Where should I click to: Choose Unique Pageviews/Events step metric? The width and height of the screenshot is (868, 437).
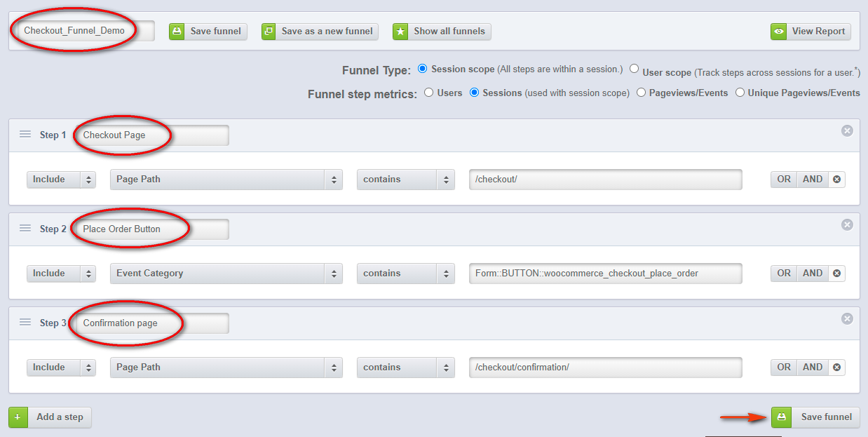tap(740, 93)
